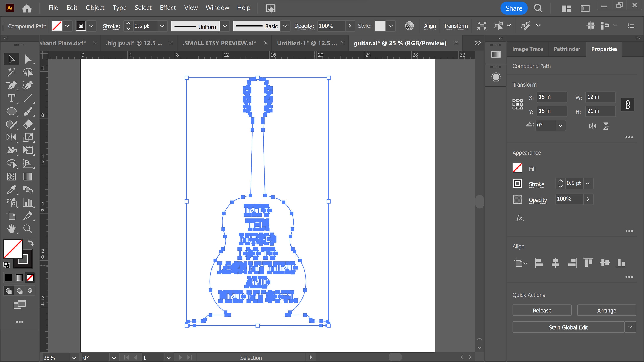The height and width of the screenshot is (362, 644).
Task: Open the variable width profile dropdown
Action: coord(225,26)
